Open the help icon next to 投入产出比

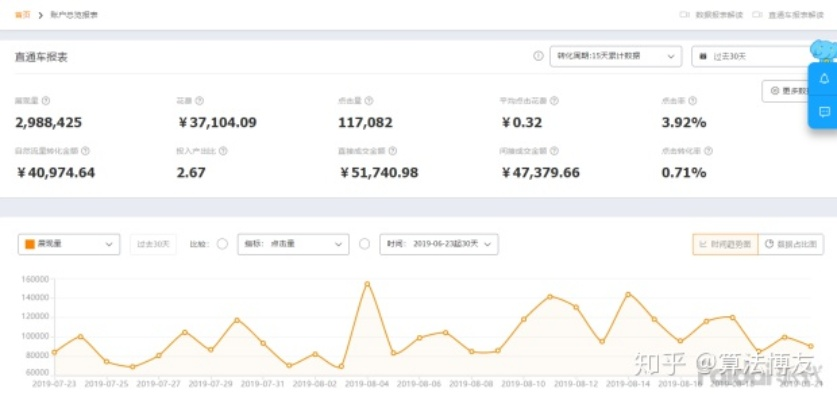point(223,151)
